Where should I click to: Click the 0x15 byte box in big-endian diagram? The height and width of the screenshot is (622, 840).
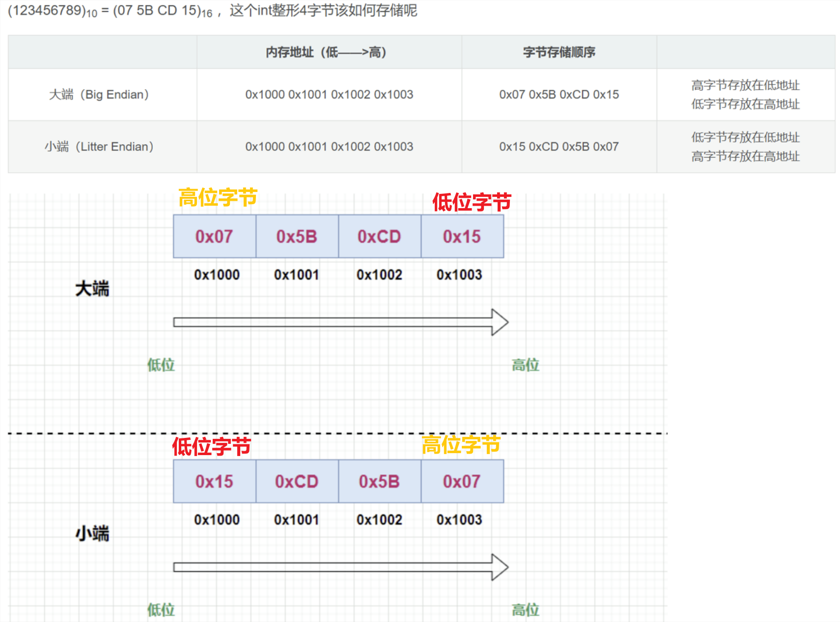[x=462, y=236]
